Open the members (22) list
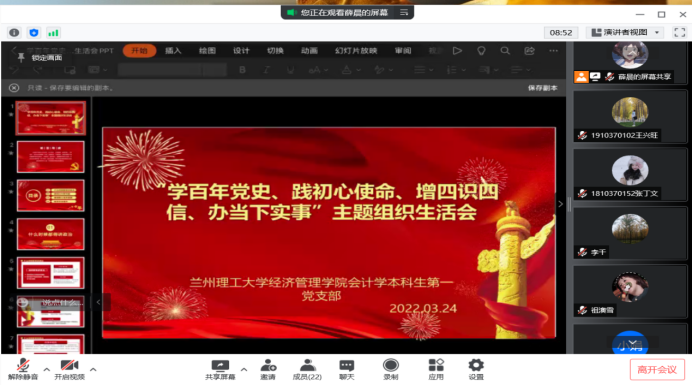 (x=307, y=370)
